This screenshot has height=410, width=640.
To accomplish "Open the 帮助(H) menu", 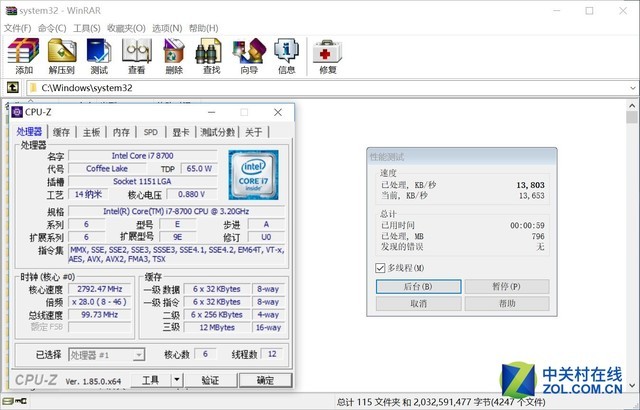I will coord(203,28).
